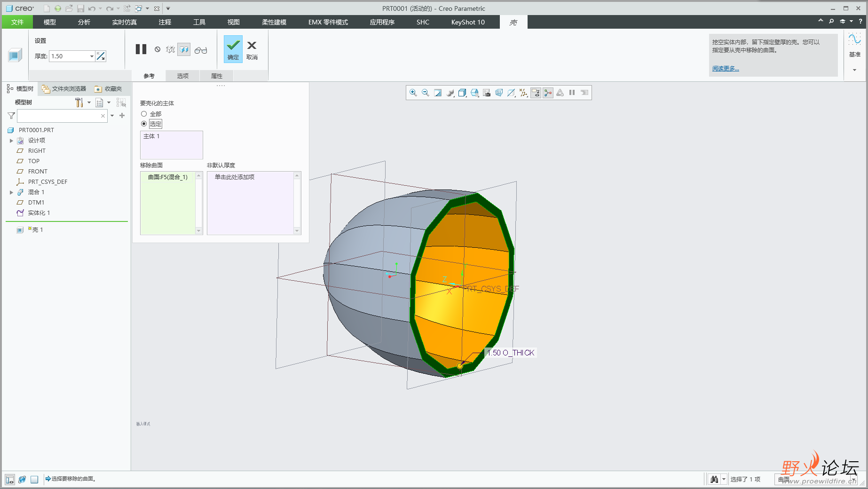Open the redo history dropdown arrow
The width and height of the screenshot is (868, 489).
click(x=118, y=8)
